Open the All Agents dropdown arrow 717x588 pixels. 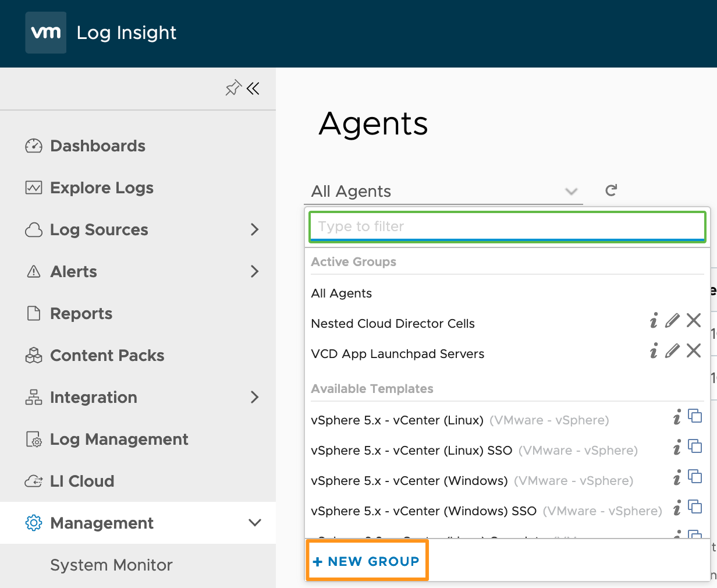pyautogui.click(x=572, y=192)
